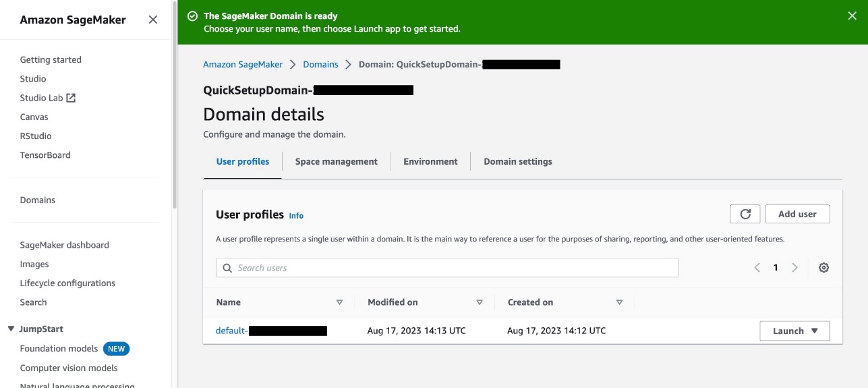Click into the Search users field
This screenshot has width=868, height=388.
[x=447, y=268]
